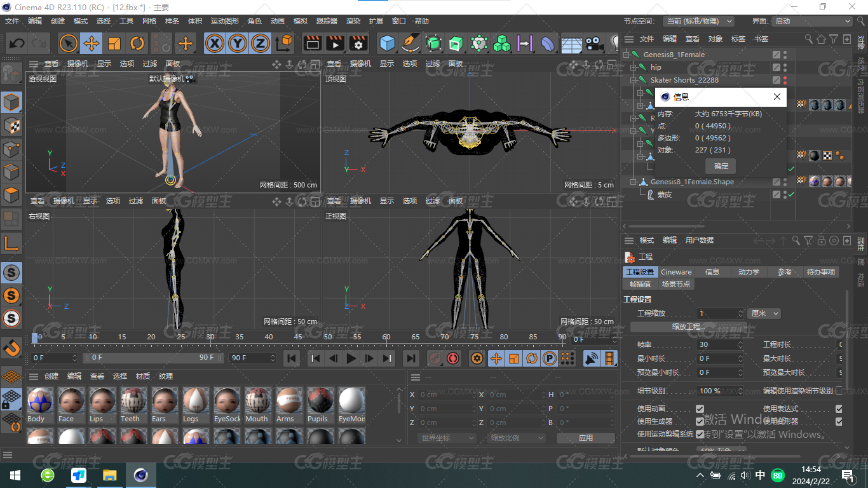Close the 信息 dialog
This screenshot has height=488, width=868.
point(776,97)
